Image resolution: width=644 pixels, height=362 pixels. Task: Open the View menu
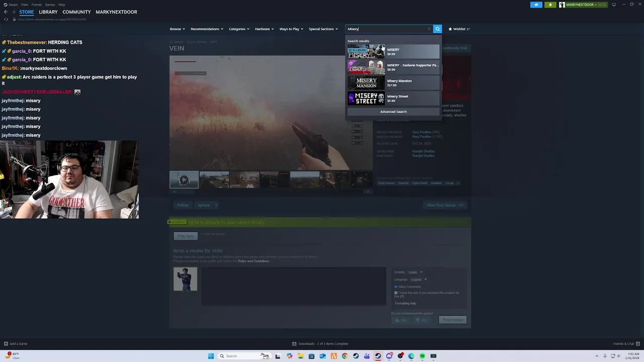coord(24,5)
